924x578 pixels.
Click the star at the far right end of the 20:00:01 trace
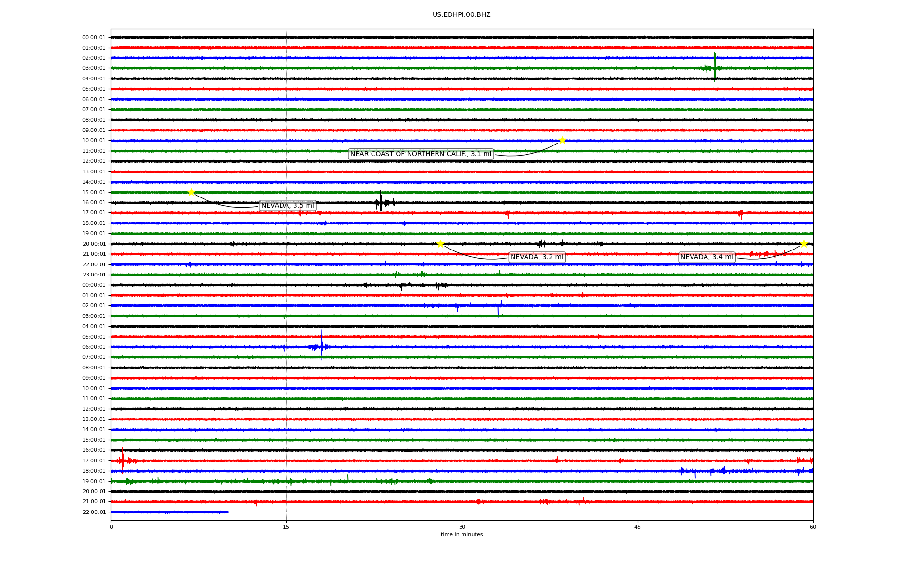point(804,244)
